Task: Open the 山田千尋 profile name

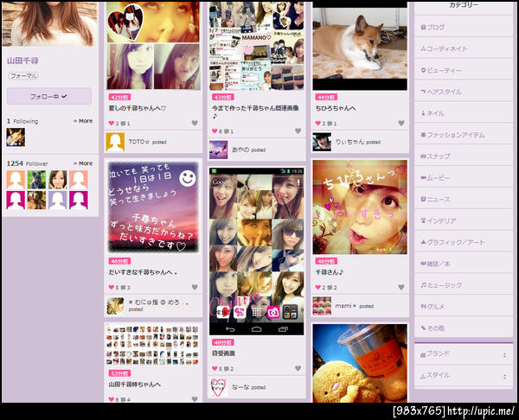Action: pos(22,60)
